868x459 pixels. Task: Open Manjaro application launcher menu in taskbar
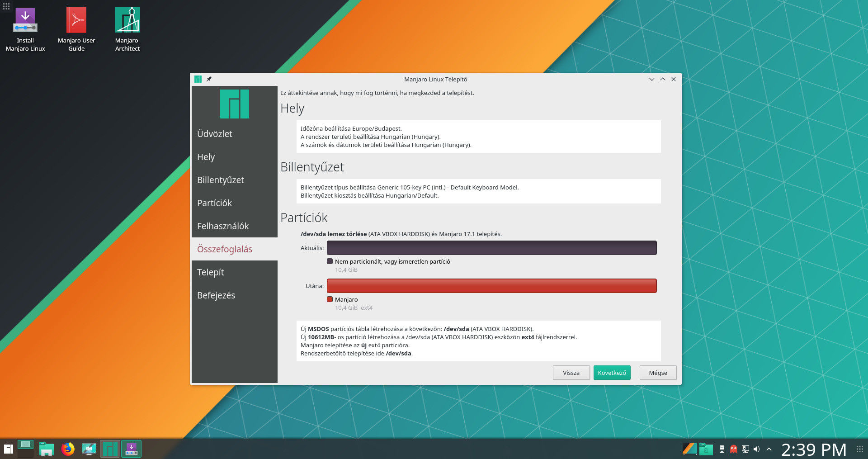(x=8, y=449)
